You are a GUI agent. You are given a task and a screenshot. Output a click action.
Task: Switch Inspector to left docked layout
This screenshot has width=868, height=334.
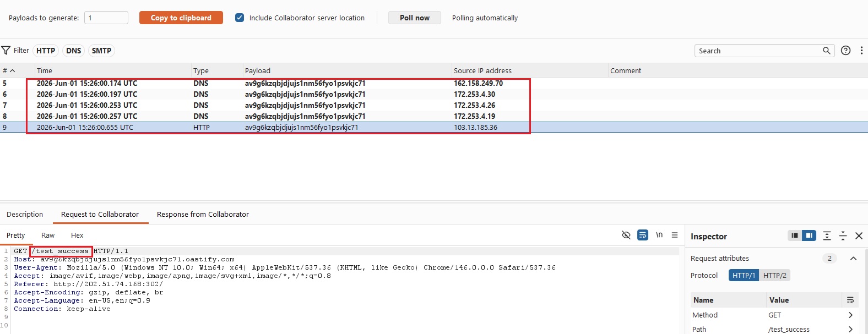[795, 236]
